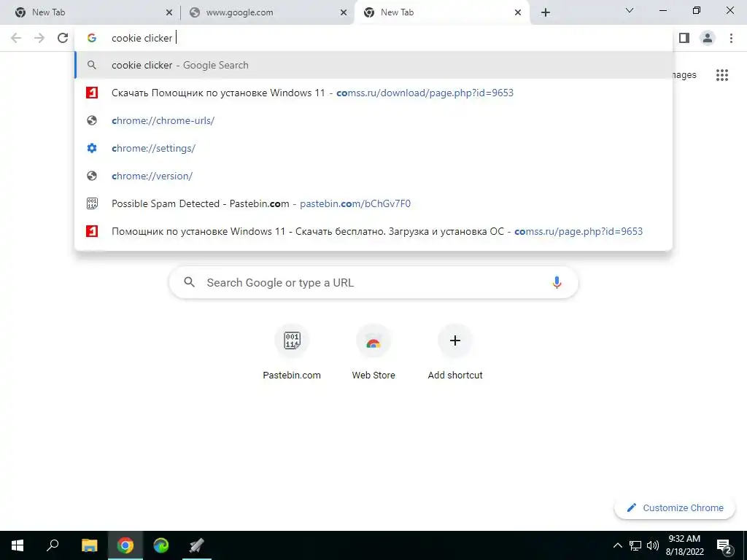Select 'cookie clicker - Google Search' suggestion
Screen dimensions: 747x560
click(x=373, y=65)
